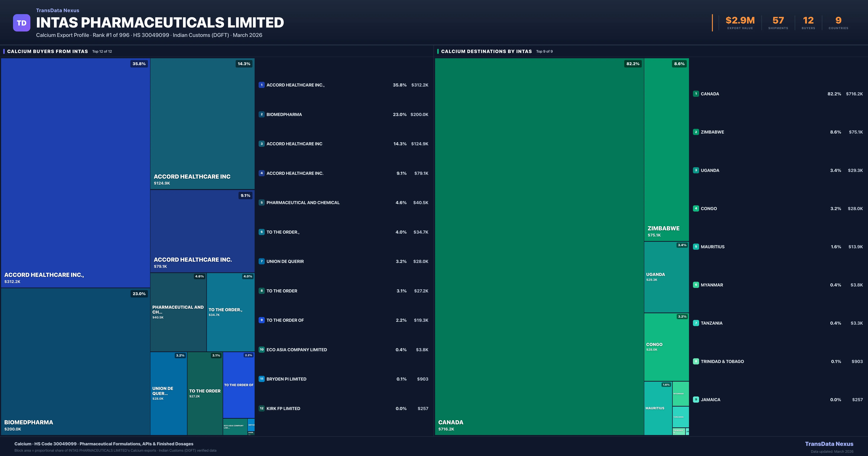This screenshot has height=456, width=868.
Task: Click rank 1 badge beside CANADA in list
Action: click(x=696, y=94)
